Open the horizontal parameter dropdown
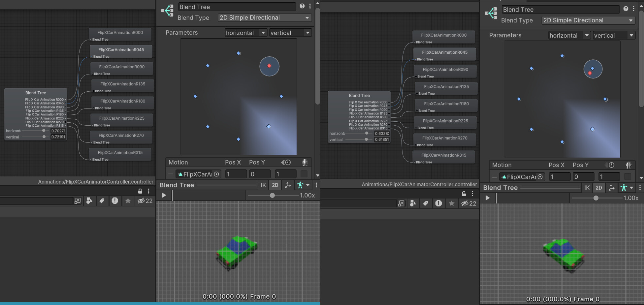 (x=245, y=33)
